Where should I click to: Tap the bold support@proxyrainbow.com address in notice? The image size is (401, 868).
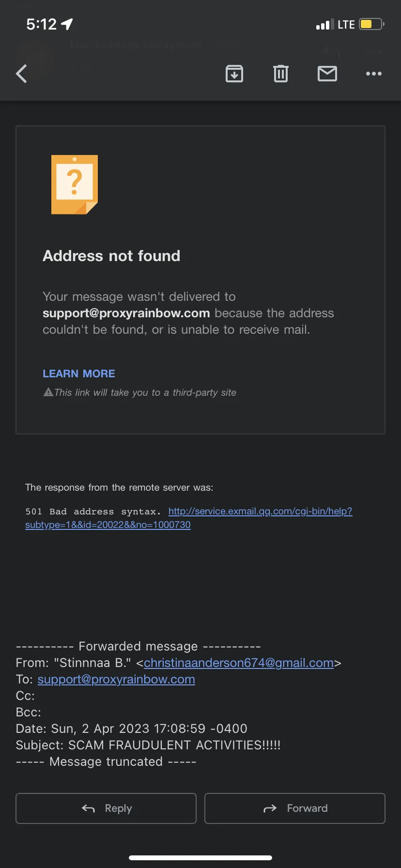pos(126,313)
